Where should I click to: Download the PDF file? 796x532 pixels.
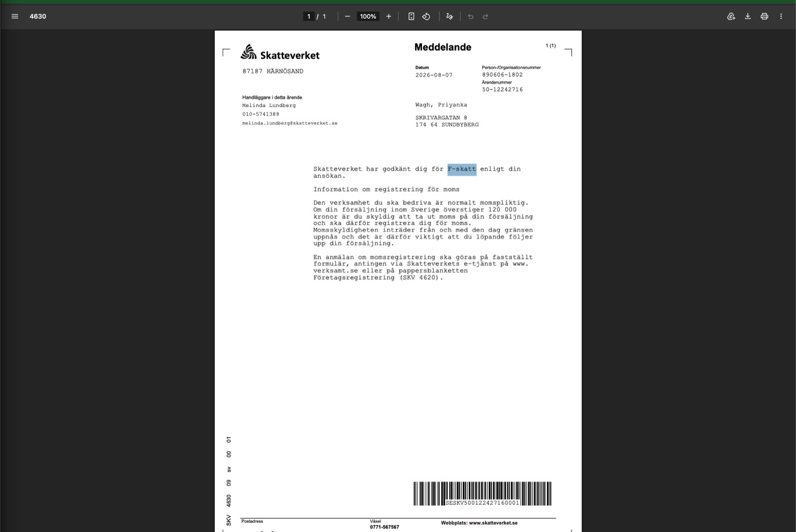(x=748, y=16)
